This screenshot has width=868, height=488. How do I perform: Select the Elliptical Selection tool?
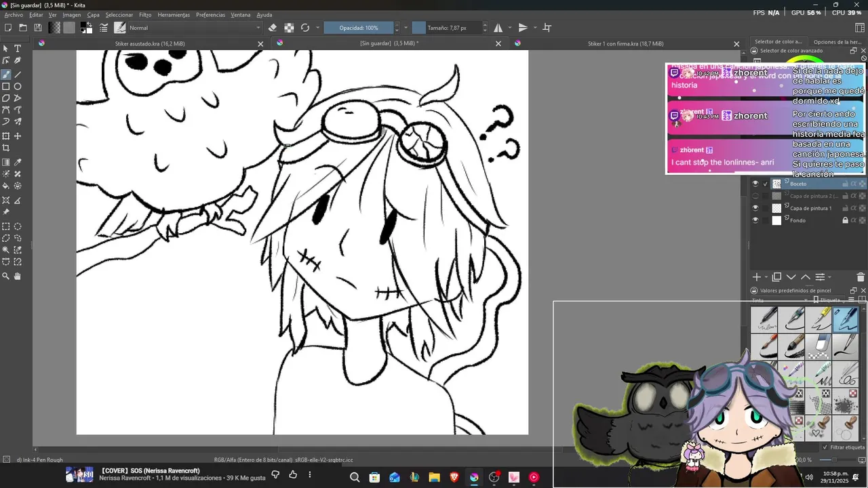click(18, 226)
